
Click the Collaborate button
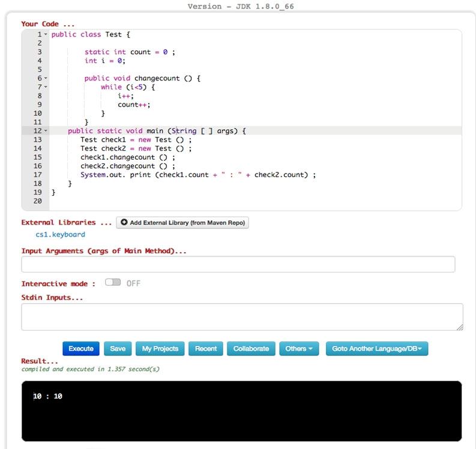[x=251, y=349]
